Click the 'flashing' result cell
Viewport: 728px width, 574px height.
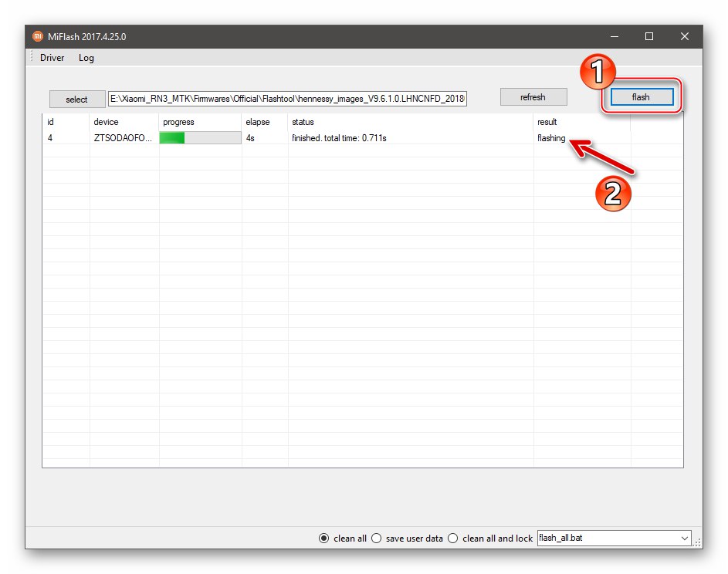click(551, 138)
